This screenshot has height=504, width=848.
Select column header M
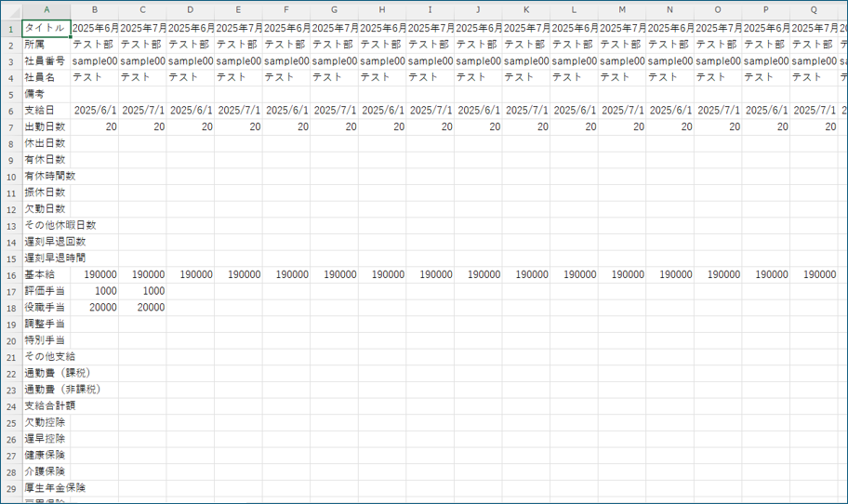pyautogui.click(x=622, y=11)
